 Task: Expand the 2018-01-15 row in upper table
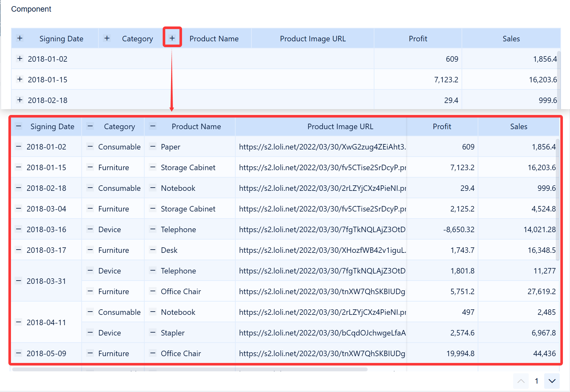pyautogui.click(x=20, y=79)
